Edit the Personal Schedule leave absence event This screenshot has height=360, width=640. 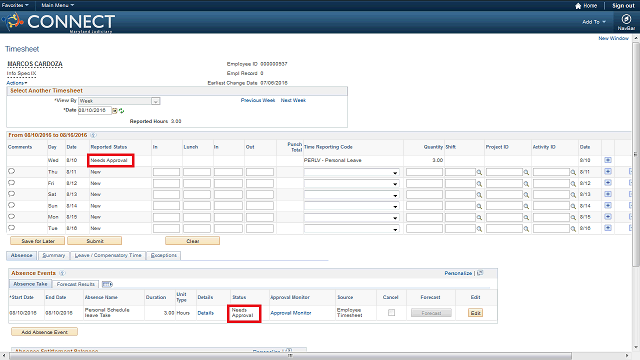[476, 313]
